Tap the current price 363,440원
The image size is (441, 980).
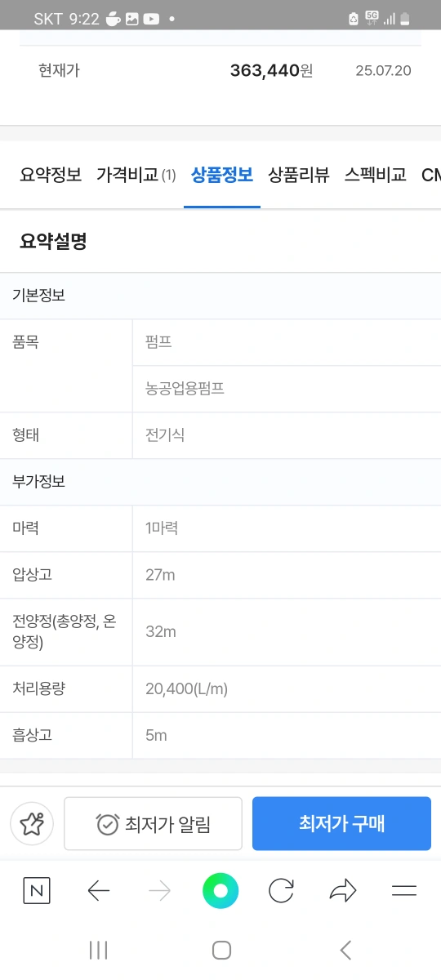pos(271,70)
